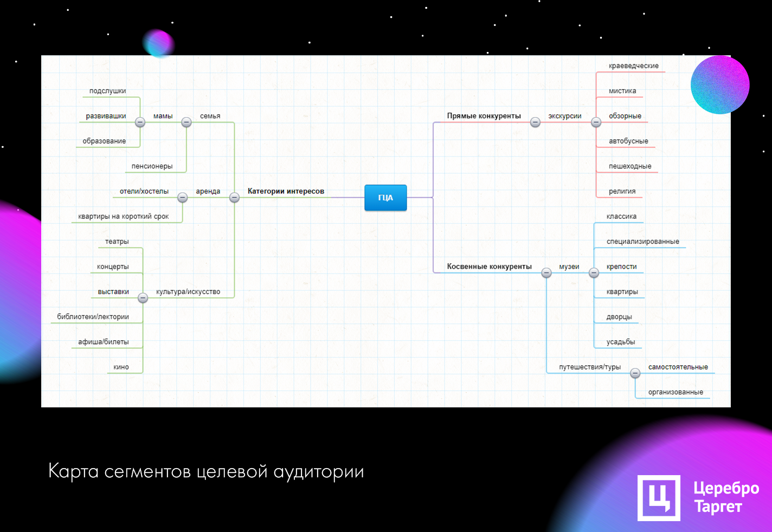This screenshot has height=532, width=772.
Task: Select the Косвенные конкуренты node
Action: point(489,267)
